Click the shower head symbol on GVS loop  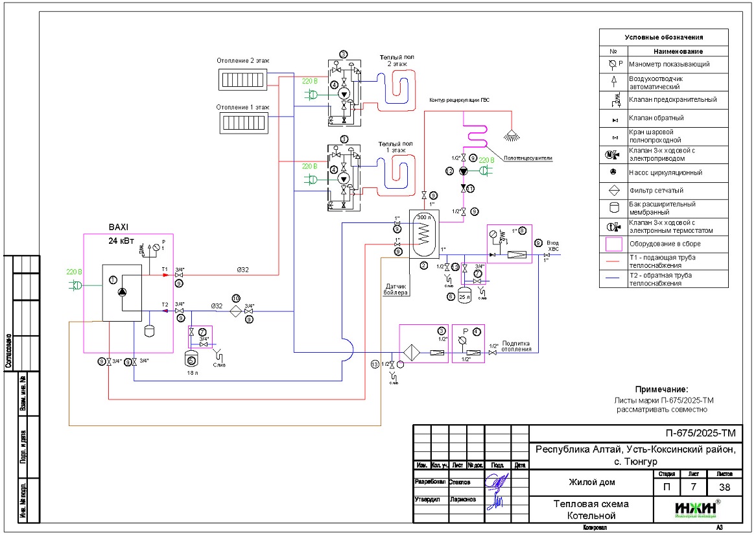coord(513,134)
